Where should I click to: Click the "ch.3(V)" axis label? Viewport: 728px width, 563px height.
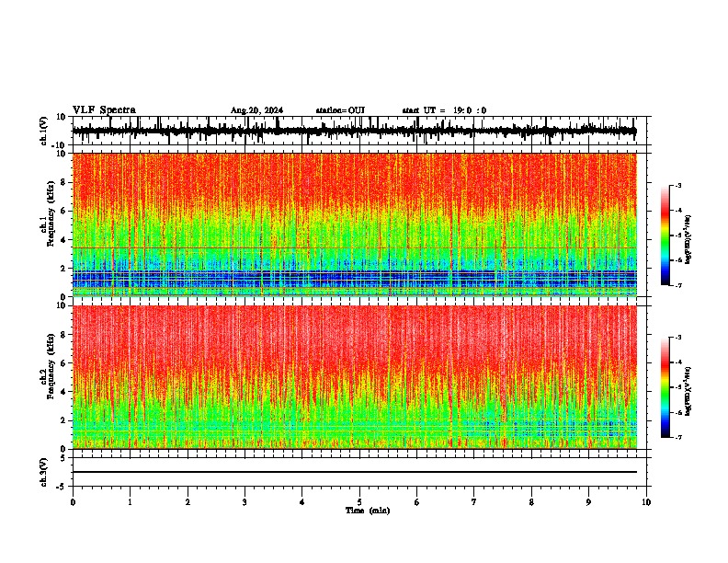coord(44,472)
